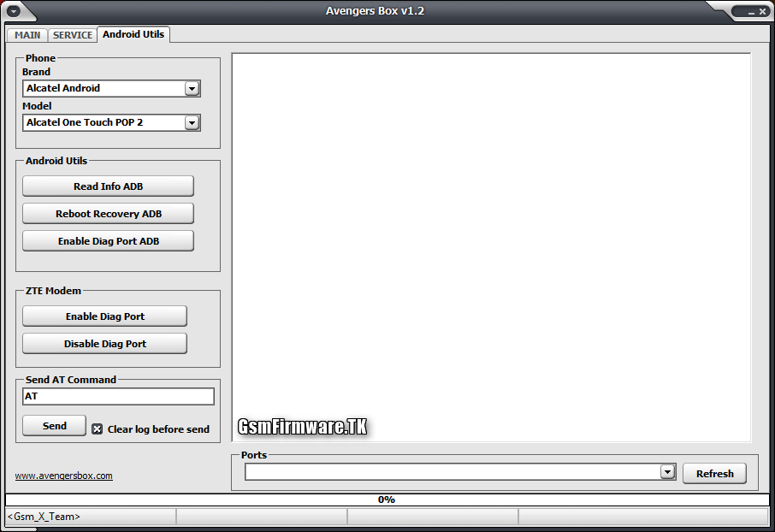The width and height of the screenshot is (775, 532).
Task: Click ZTE Modem Disable Diag Port
Action: [104, 344]
